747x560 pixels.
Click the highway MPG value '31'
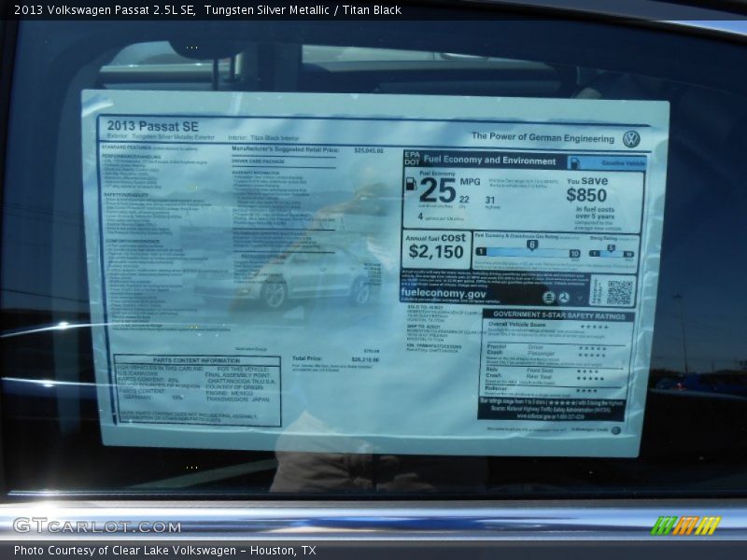[x=490, y=200]
